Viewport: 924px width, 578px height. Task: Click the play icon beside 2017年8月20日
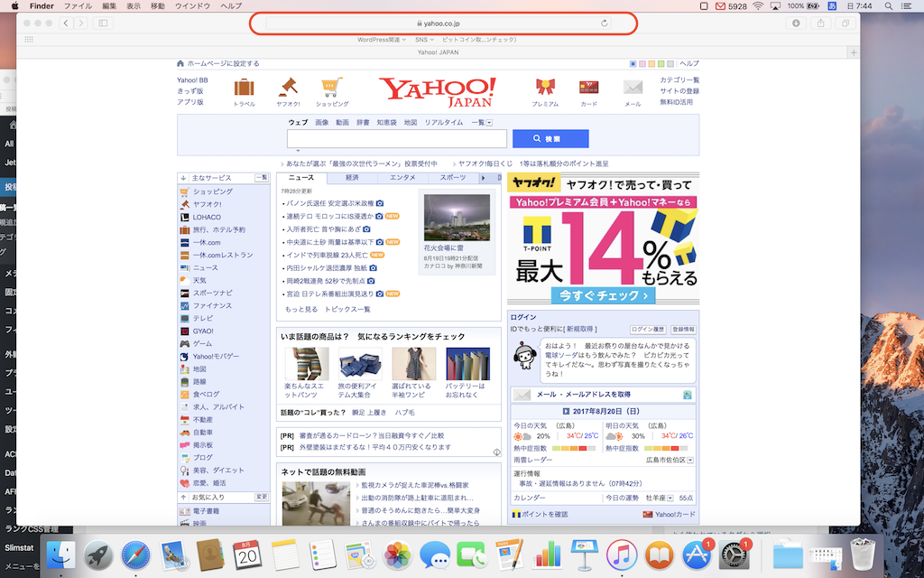(566, 411)
